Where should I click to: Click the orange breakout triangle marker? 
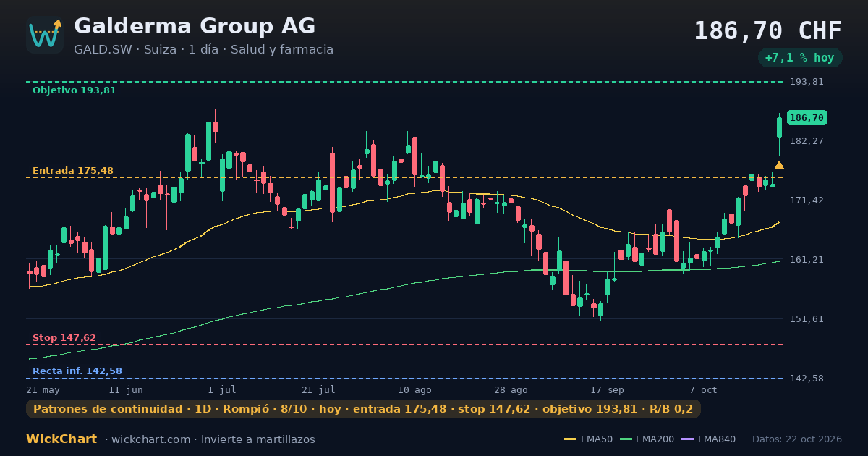779,165
